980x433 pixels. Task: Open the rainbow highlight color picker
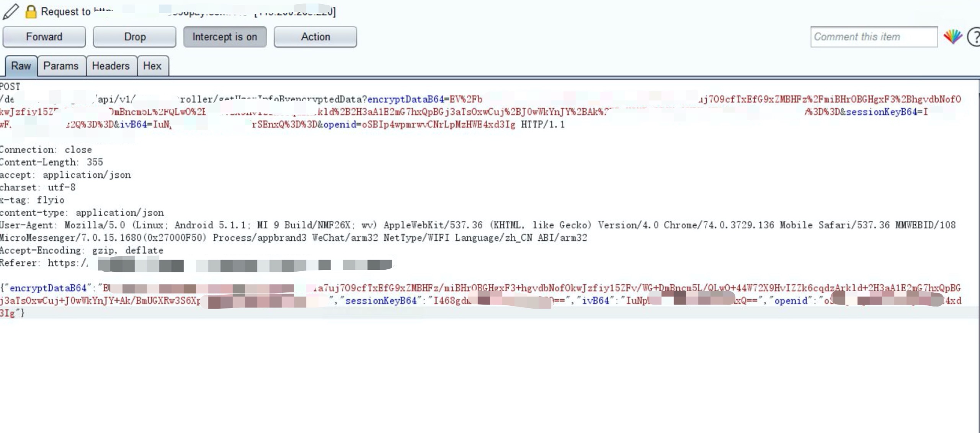[952, 37]
